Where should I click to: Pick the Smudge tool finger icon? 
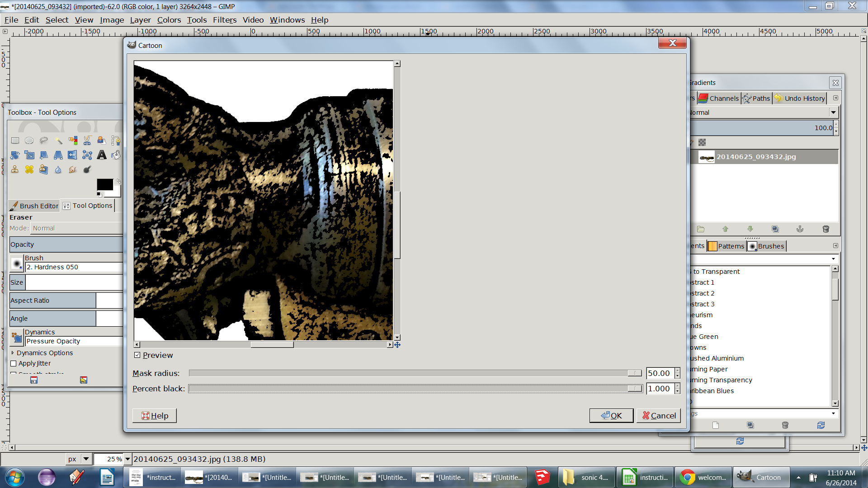click(x=72, y=169)
